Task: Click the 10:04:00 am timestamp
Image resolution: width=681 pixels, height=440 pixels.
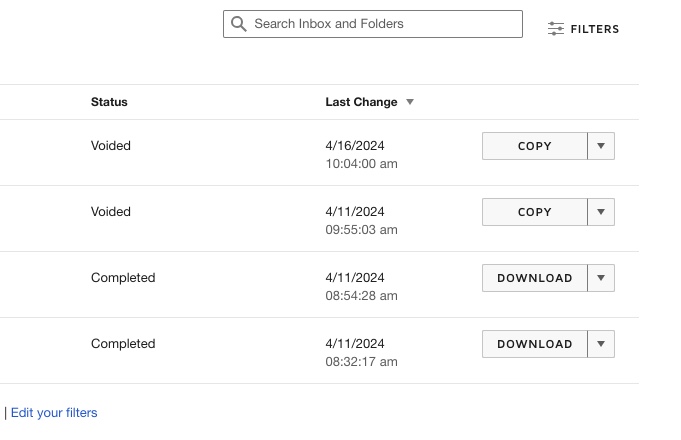Action: click(361, 164)
